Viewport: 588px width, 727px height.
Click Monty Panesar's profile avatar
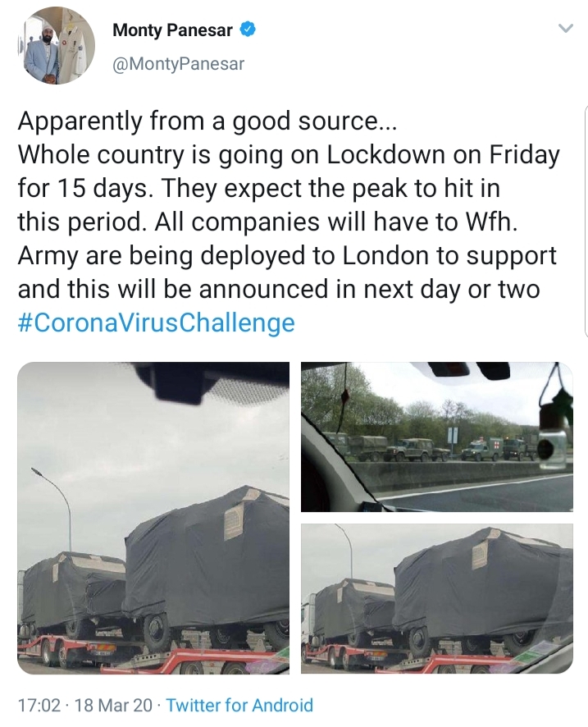coord(57,46)
